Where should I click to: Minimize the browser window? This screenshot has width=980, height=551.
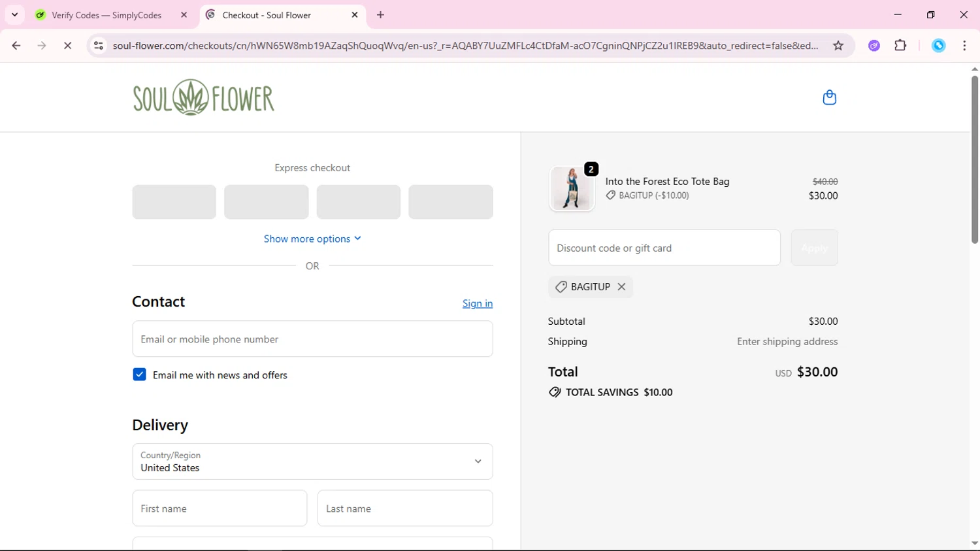(898, 14)
